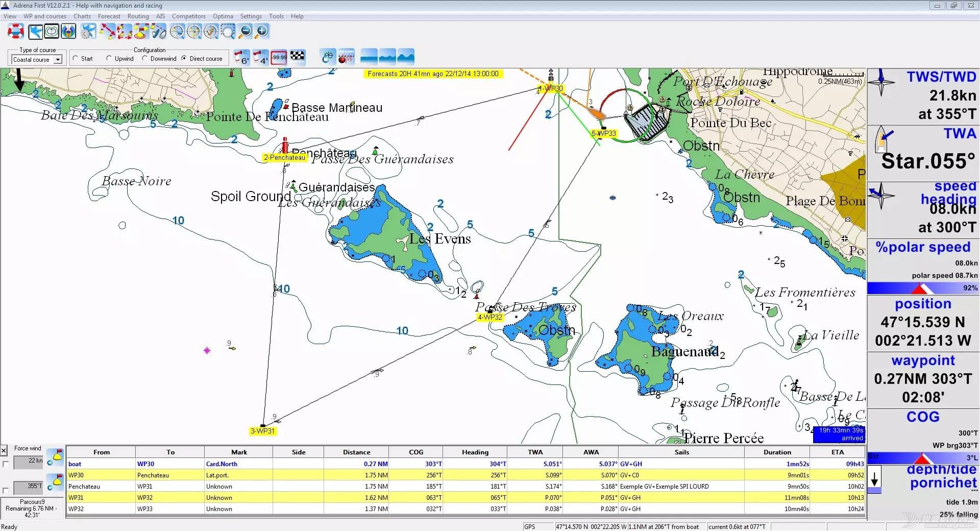Click the Distance column header
The height and width of the screenshot is (531, 980).
(x=356, y=452)
